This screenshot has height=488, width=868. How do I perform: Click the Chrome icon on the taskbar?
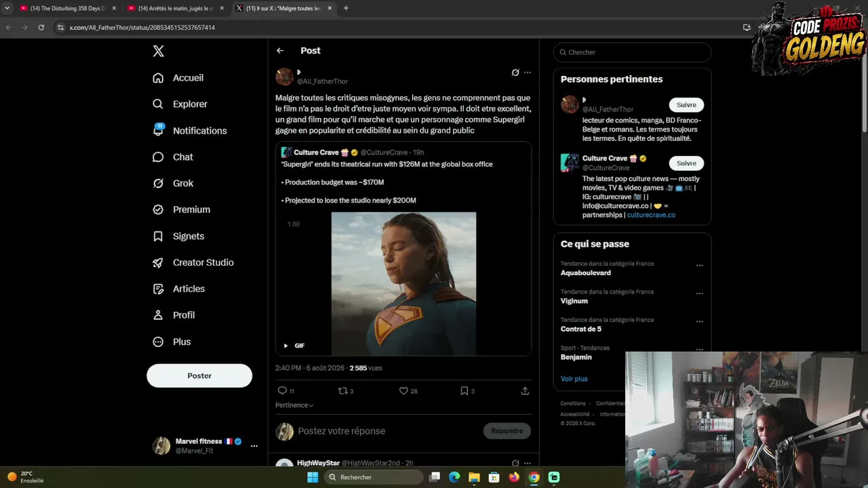[534, 477]
